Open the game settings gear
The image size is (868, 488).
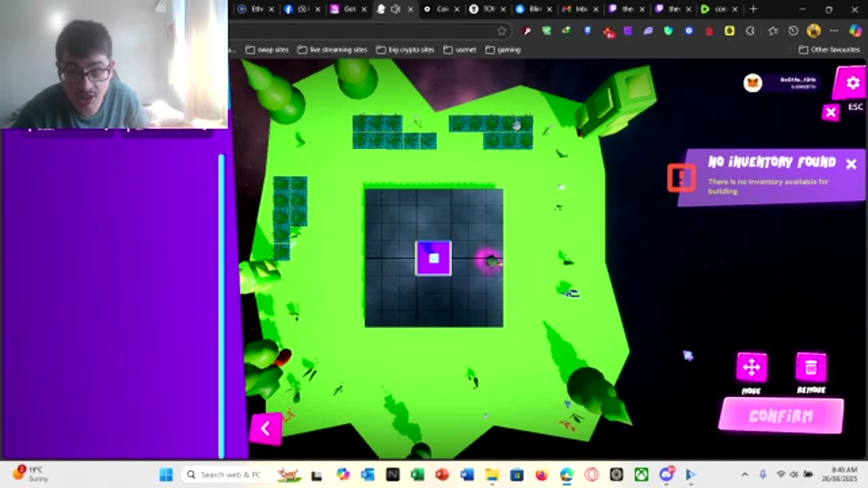tap(852, 83)
